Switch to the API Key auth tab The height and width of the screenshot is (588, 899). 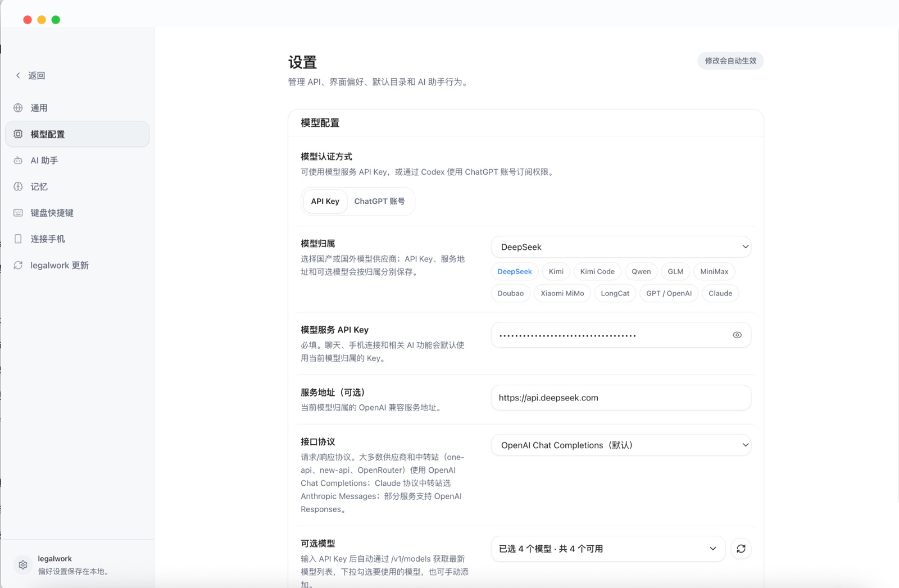tap(325, 201)
